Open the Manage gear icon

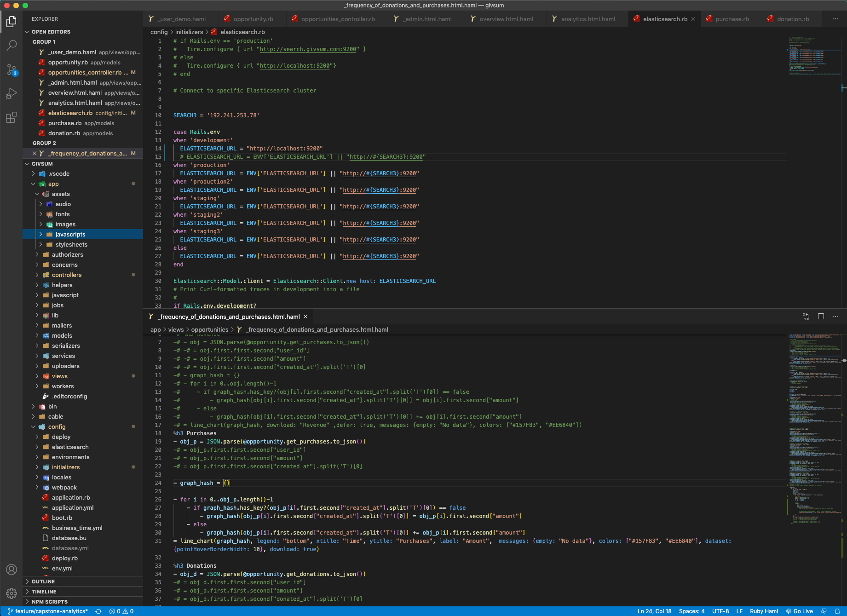(x=12, y=593)
